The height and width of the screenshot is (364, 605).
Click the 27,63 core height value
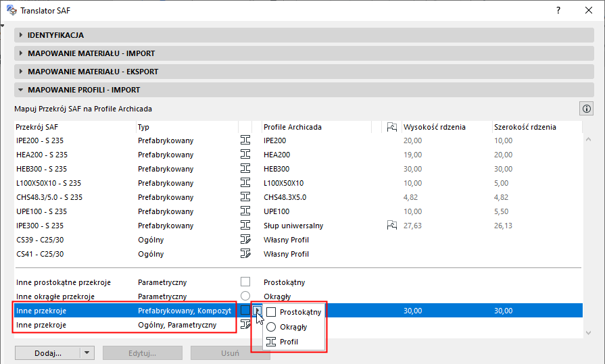[x=412, y=226]
